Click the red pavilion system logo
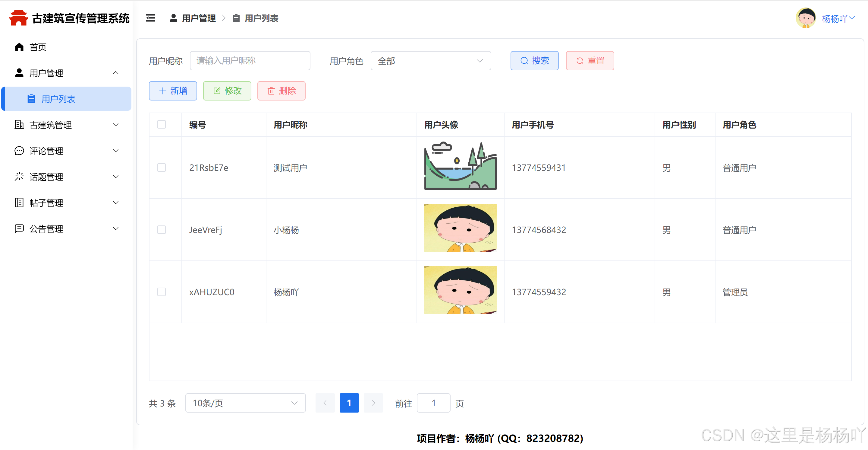 point(18,18)
